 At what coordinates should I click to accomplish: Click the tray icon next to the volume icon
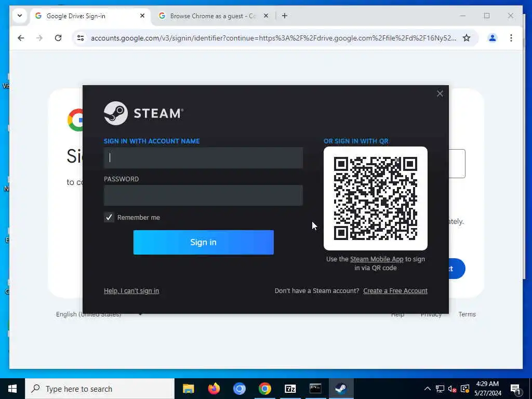465,389
